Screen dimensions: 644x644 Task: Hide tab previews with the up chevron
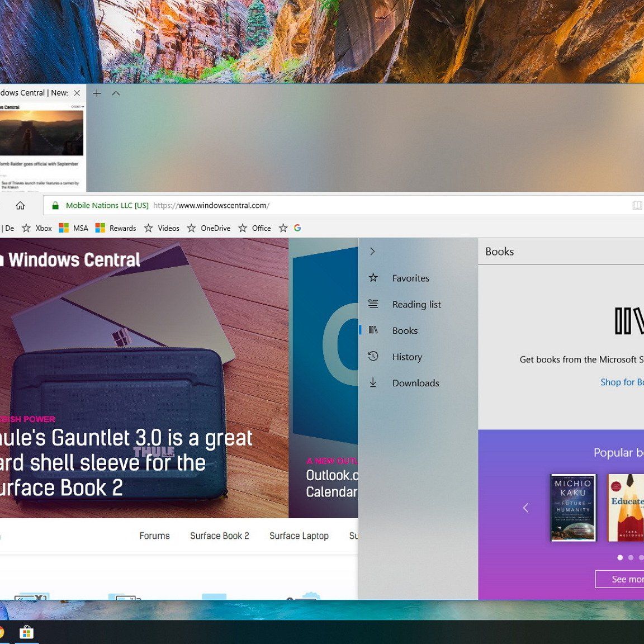(x=116, y=93)
